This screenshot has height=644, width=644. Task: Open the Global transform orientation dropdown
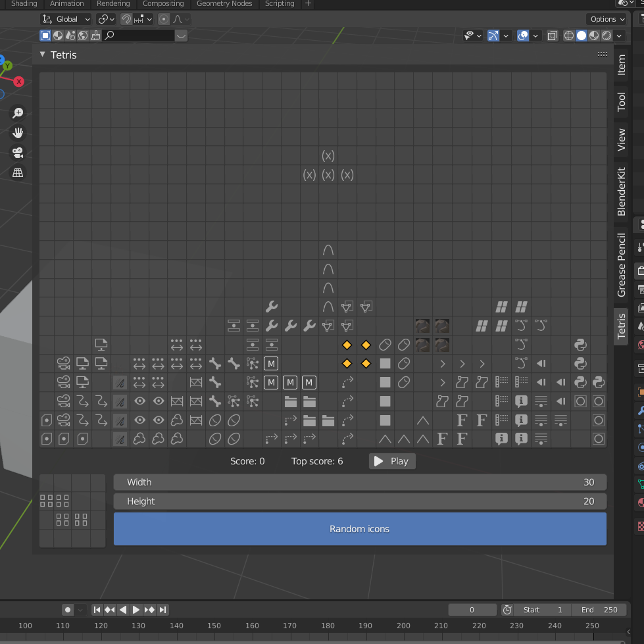click(66, 19)
